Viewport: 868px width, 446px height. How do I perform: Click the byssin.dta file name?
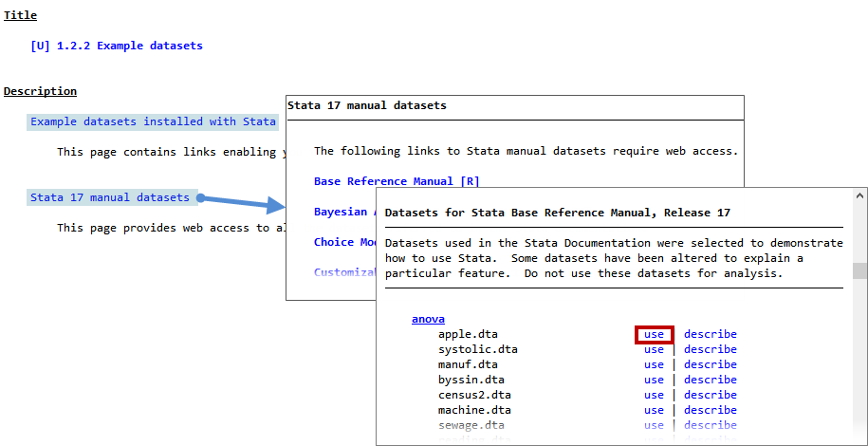pos(471,381)
